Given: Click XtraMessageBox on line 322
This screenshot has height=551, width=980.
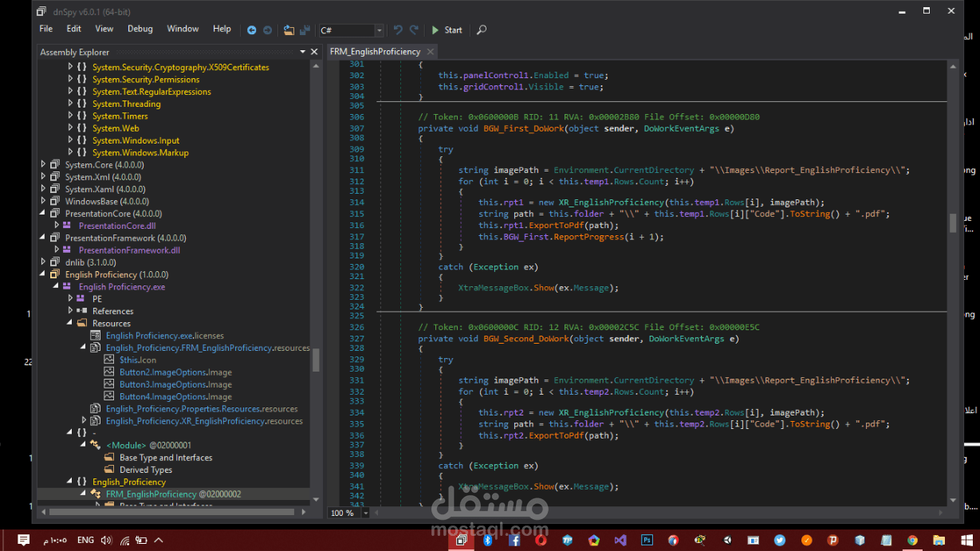Looking at the screenshot, I should (494, 288).
